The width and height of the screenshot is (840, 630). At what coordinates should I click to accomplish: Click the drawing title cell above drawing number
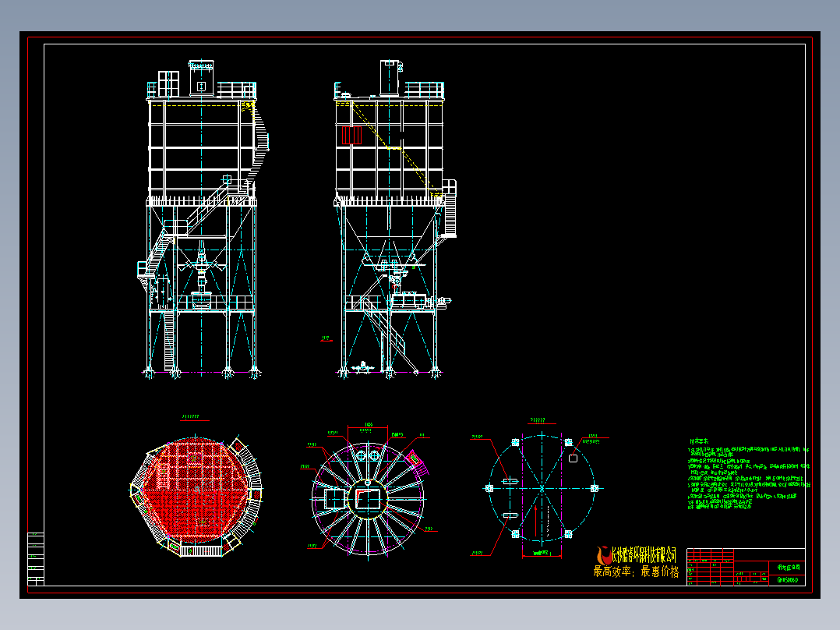point(789,567)
